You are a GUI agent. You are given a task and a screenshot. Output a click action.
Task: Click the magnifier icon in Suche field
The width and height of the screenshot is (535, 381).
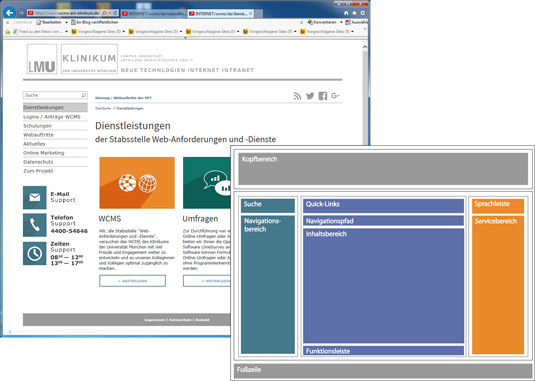point(84,95)
